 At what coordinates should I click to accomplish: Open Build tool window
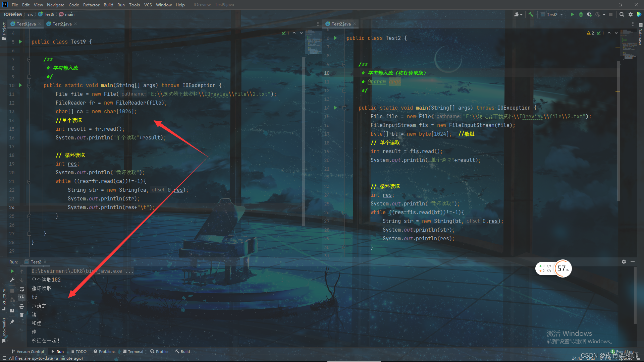click(x=182, y=351)
